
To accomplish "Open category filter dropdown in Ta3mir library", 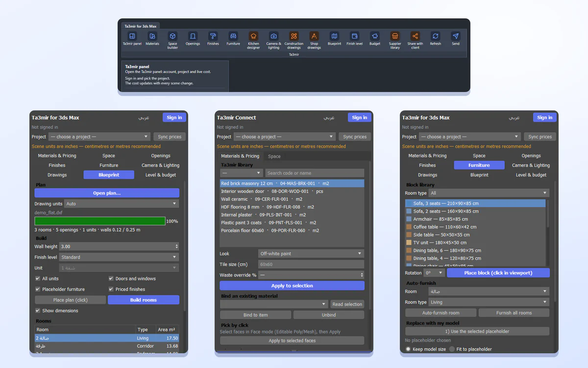I will pos(242,173).
